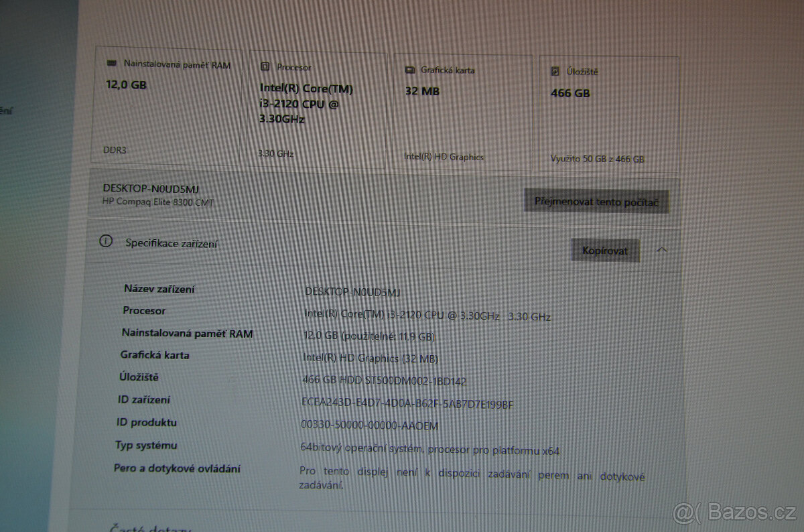The width and height of the screenshot is (804, 532).
Task: Click the DDR3 memory type label
Action: click(x=114, y=150)
